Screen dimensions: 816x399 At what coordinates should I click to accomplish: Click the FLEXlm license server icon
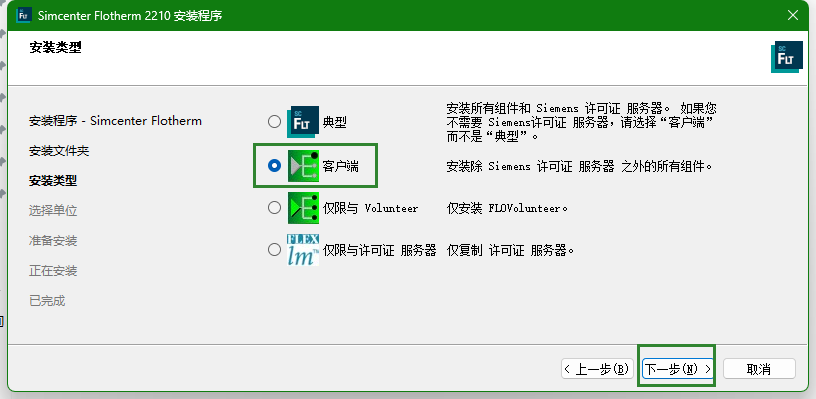tap(303, 250)
